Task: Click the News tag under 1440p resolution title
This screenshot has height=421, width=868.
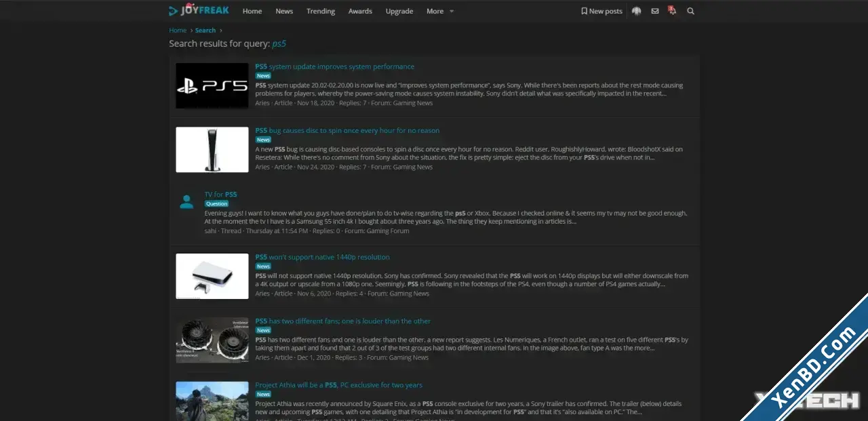Action: point(263,266)
